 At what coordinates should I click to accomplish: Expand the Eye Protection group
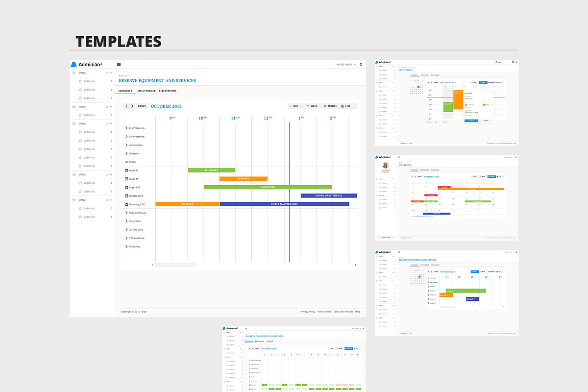126,128
